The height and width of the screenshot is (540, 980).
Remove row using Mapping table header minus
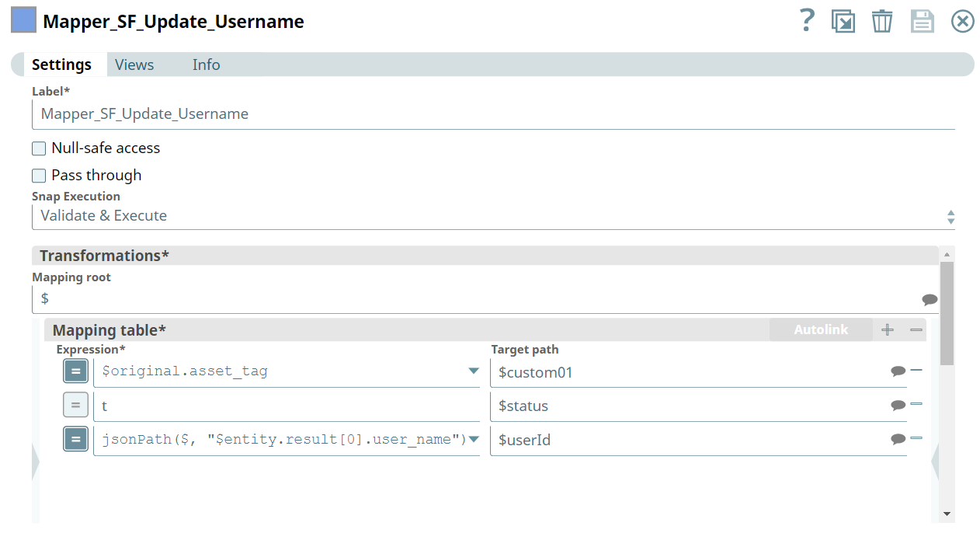tap(916, 330)
